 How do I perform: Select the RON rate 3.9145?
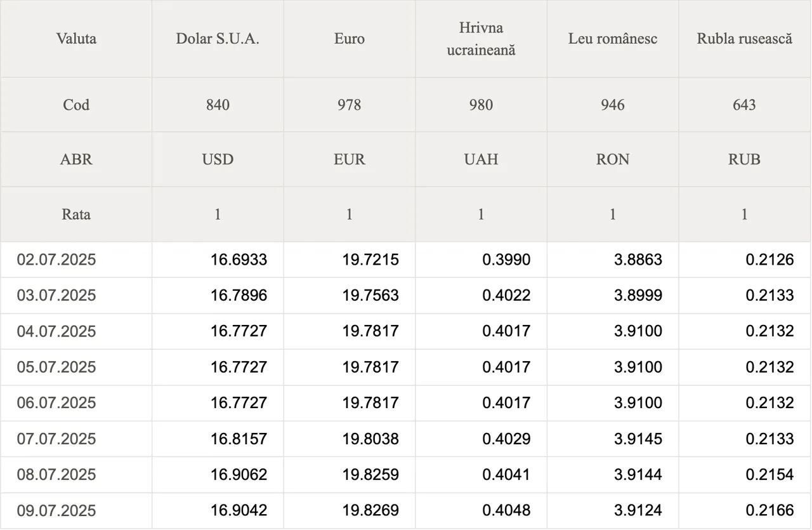pos(638,439)
